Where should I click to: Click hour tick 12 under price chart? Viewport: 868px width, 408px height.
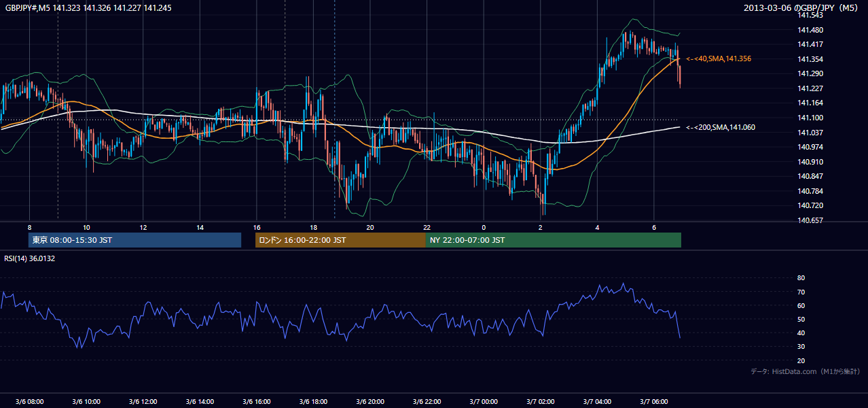pyautogui.click(x=143, y=227)
